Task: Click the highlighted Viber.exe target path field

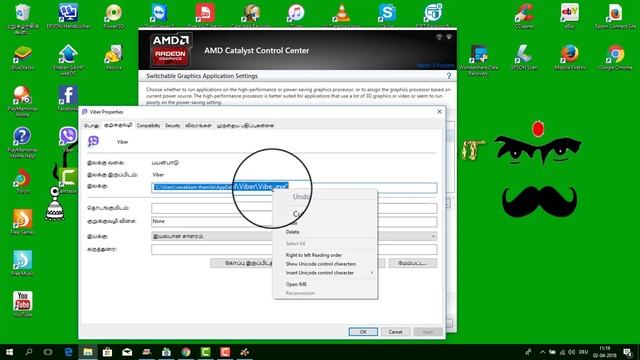Action: tap(294, 187)
